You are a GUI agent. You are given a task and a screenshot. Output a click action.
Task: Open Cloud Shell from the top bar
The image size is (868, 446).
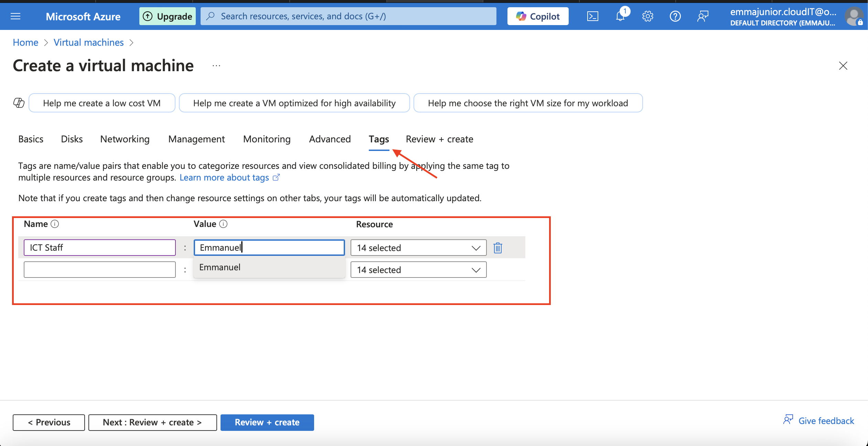592,16
